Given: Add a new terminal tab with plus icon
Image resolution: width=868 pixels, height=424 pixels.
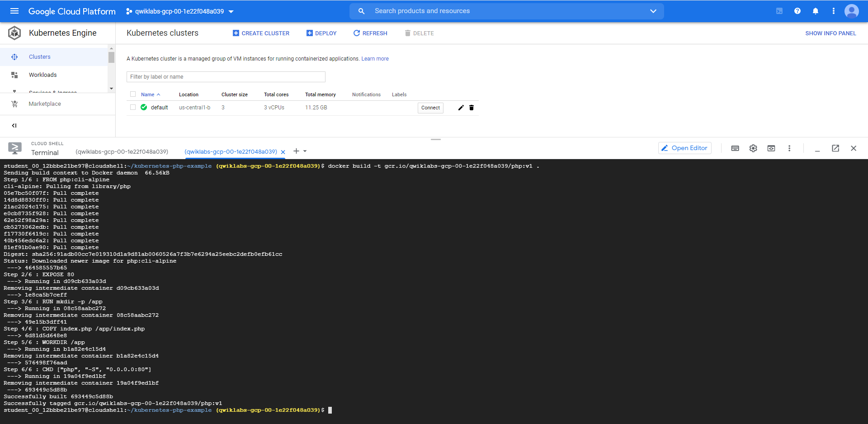Looking at the screenshot, I should (x=296, y=151).
